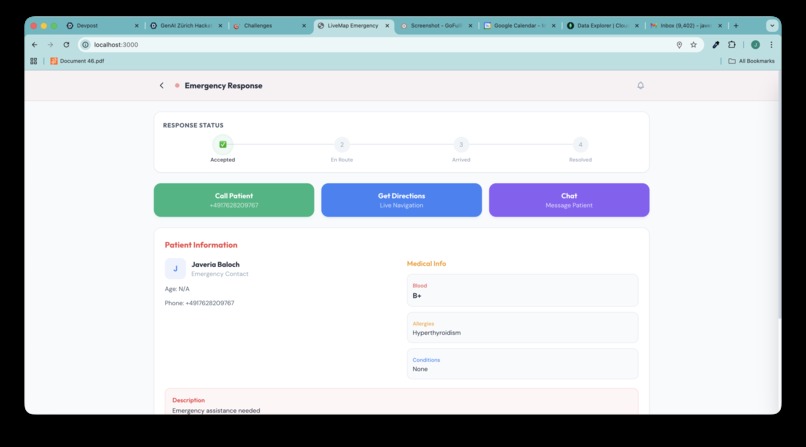View site information icon beside localhost
This screenshot has width=806, height=447.
[x=85, y=45]
